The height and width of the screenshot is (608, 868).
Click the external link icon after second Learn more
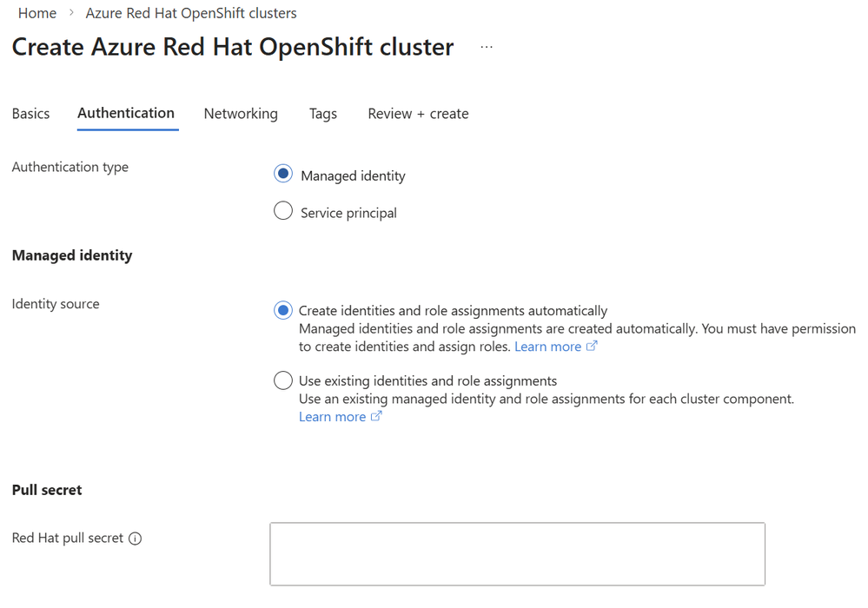pos(378,416)
